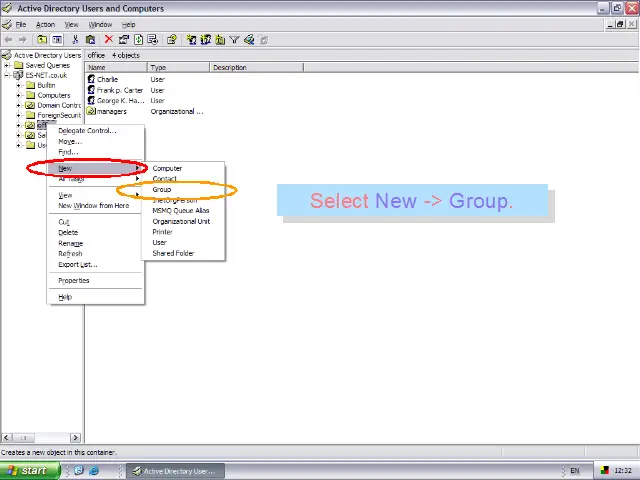The image size is (640, 480).
Task: Select Rename in the context menu
Action: 96,243
